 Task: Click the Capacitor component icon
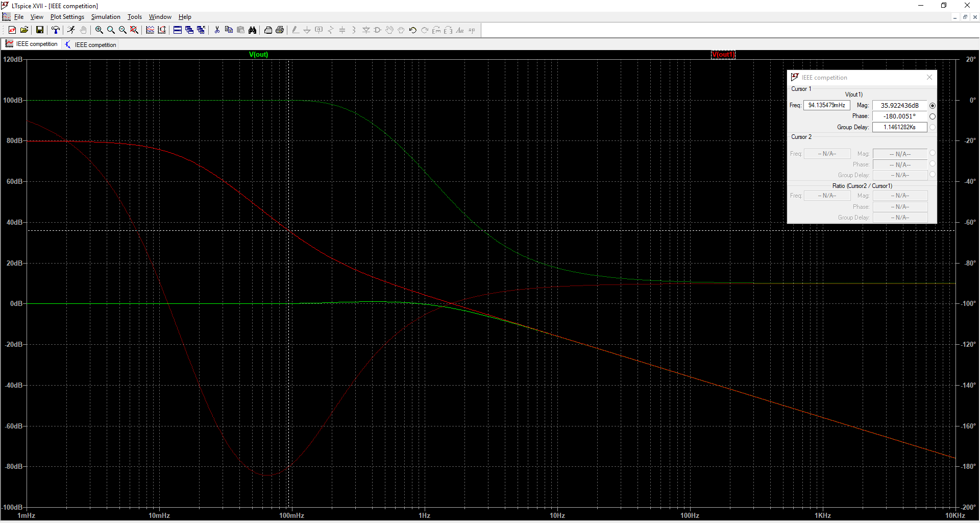pyautogui.click(x=342, y=30)
